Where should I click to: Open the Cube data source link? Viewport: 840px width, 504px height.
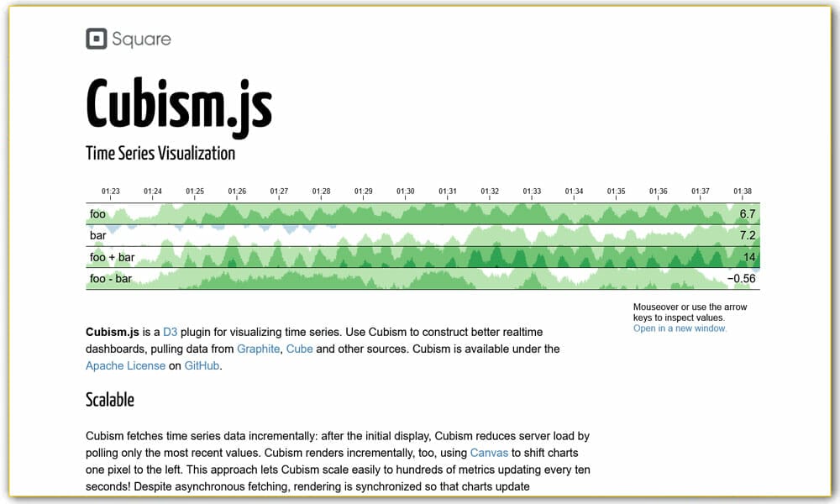click(300, 349)
